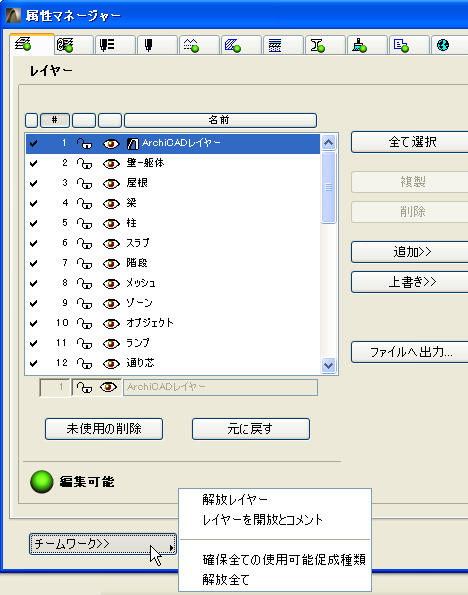Sort by the 名前 column header

click(220, 120)
